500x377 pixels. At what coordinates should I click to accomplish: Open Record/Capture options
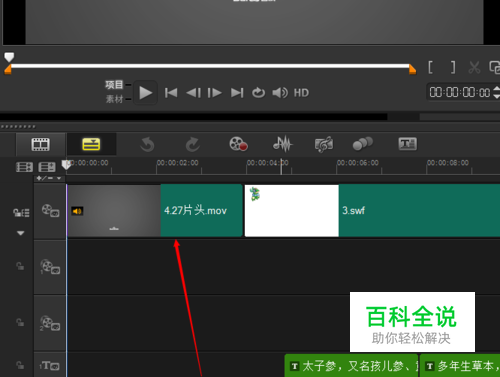click(238, 144)
